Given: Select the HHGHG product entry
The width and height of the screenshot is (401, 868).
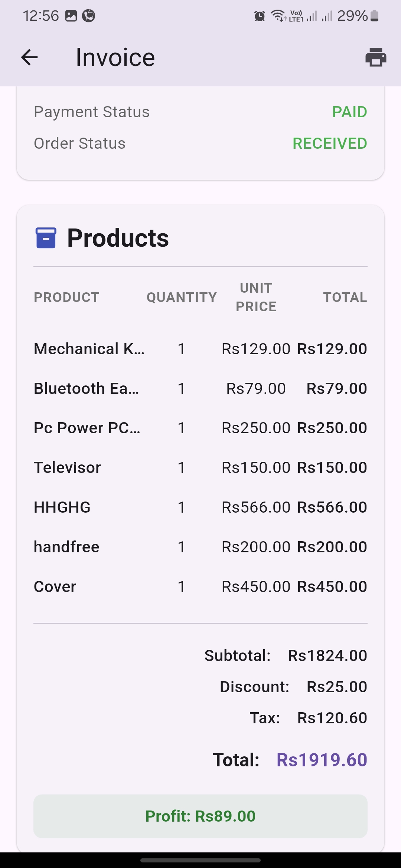Looking at the screenshot, I should coord(62,507).
